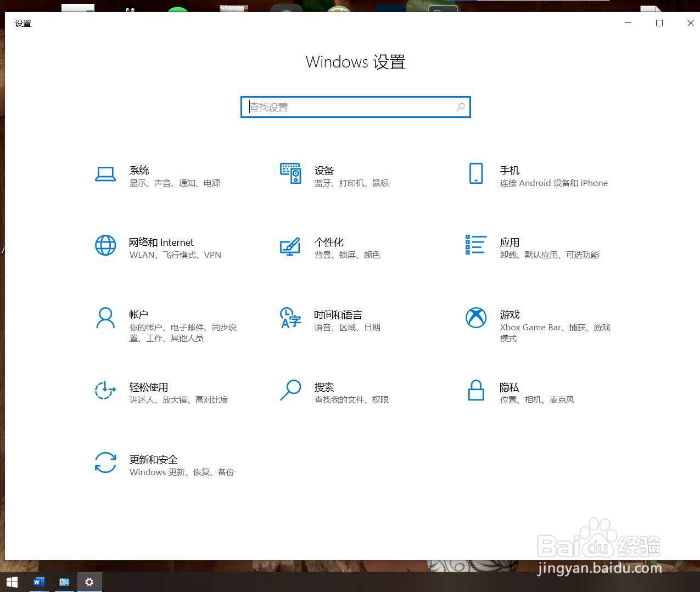Open the 隐私 lock icon
Image resolution: width=700 pixels, height=592 pixels.
476,390
